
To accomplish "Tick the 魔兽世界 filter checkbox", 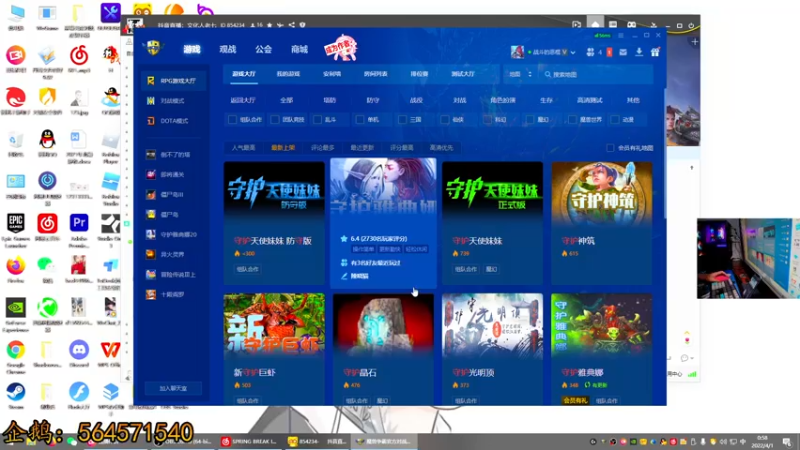I will [x=572, y=119].
